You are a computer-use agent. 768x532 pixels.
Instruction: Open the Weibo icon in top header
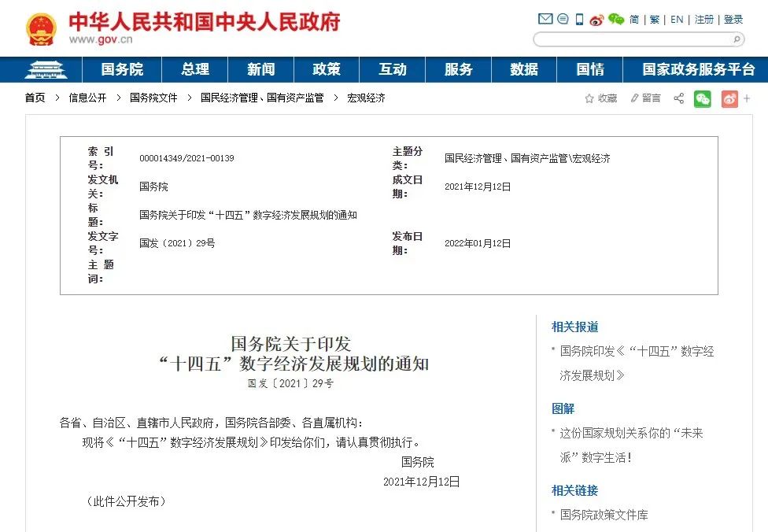point(597,19)
